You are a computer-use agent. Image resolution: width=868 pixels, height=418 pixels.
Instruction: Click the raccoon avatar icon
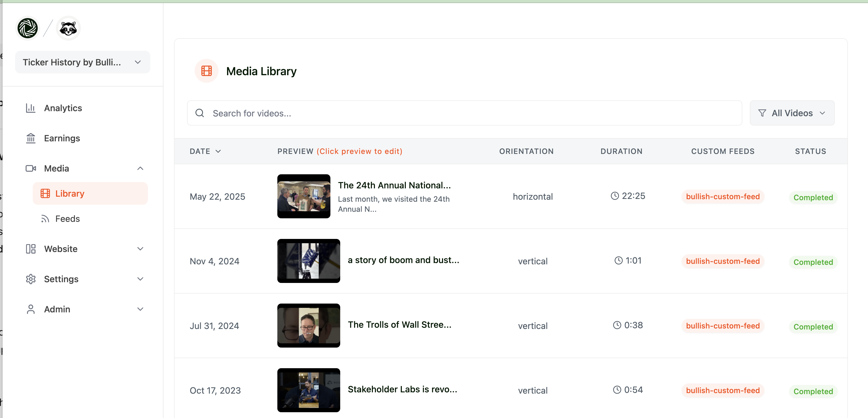pos(68,28)
